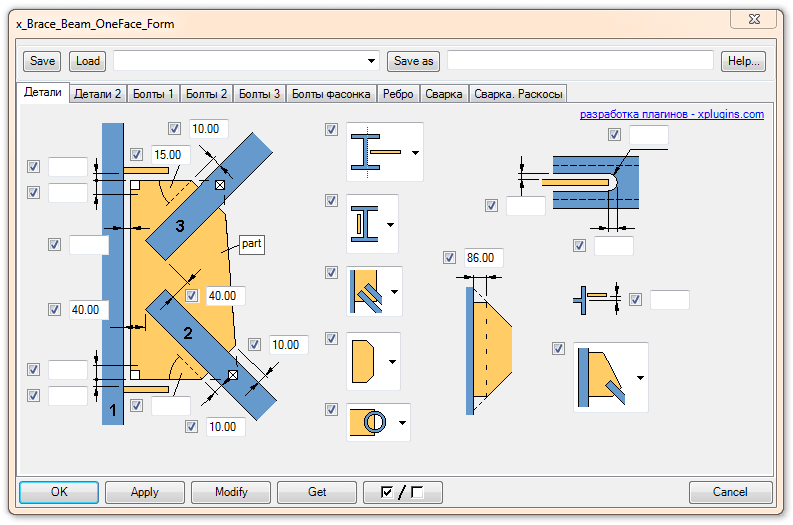Screen dimensions: 793x525
Task: Switch to the Болты 1 tab
Action: coord(153,94)
